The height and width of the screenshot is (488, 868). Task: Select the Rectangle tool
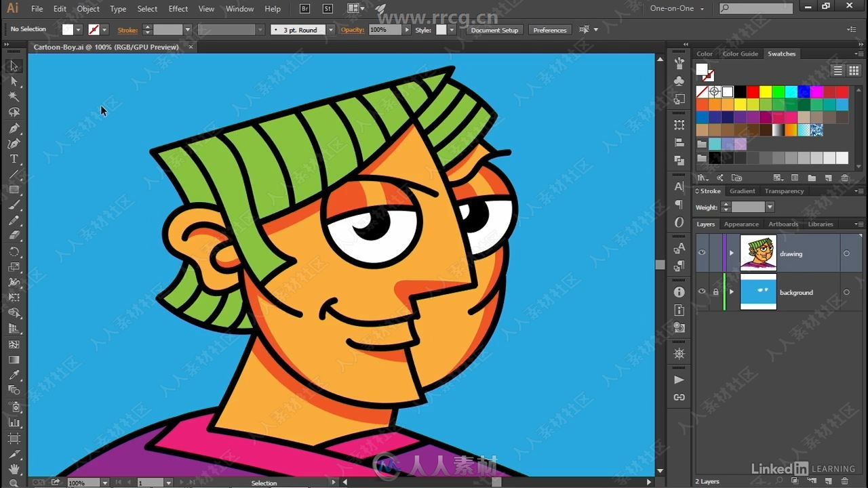click(14, 190)
